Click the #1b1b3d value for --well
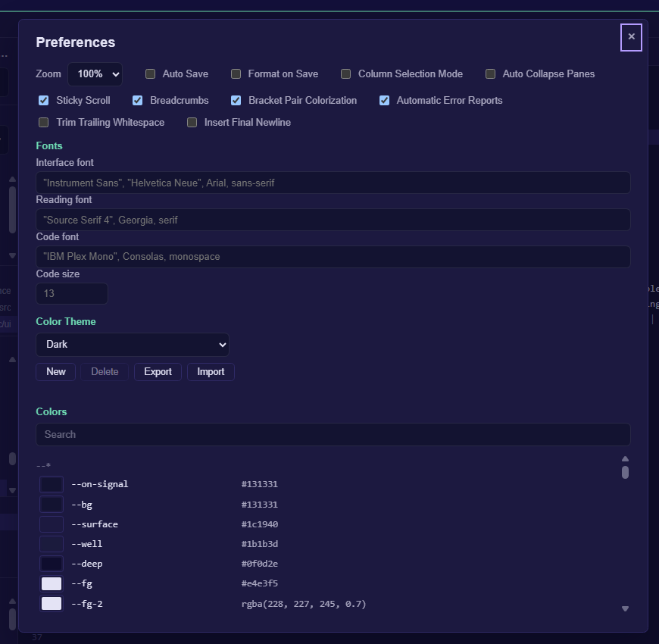 (x=259, y=544)
